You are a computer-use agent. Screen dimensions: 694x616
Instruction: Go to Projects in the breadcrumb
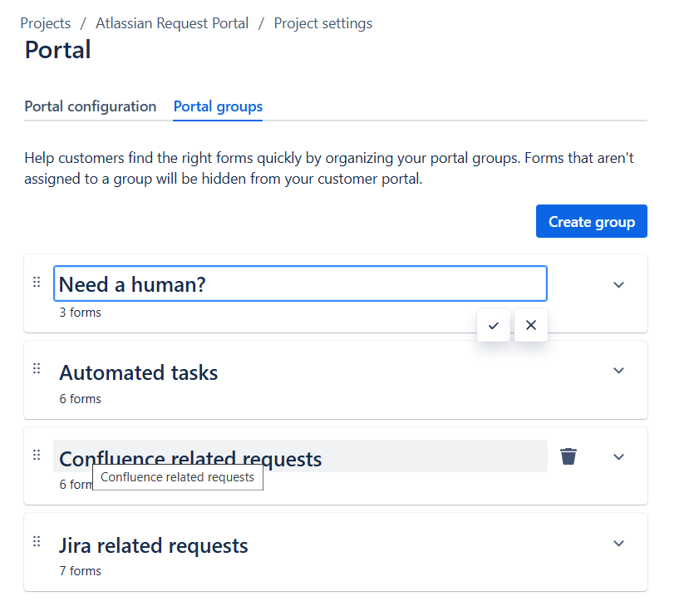[x=46, y=23]
